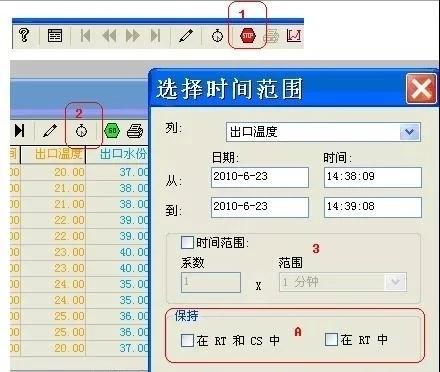Click the green GO icon
Viewport: 440px width, 372px height.
point(112,131)
